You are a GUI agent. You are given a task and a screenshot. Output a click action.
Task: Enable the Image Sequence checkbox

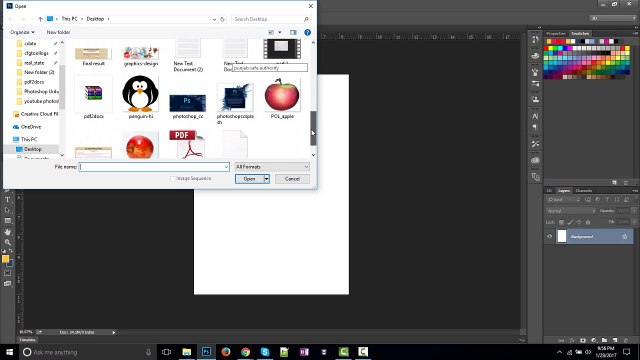[x=173, y=179]
